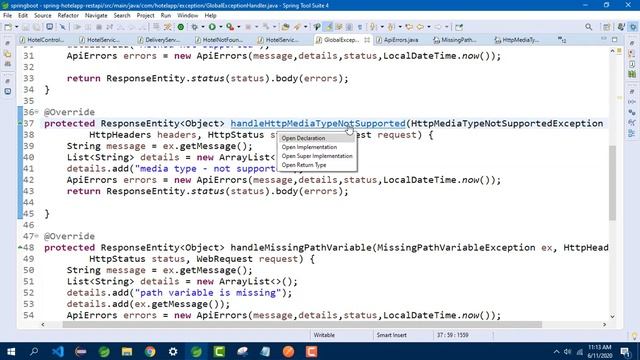Image resolution: width=640 pixels, height=360 pixels.
Task: Expand the Next Annotation dropdown arrow
Action: (382, 27)
